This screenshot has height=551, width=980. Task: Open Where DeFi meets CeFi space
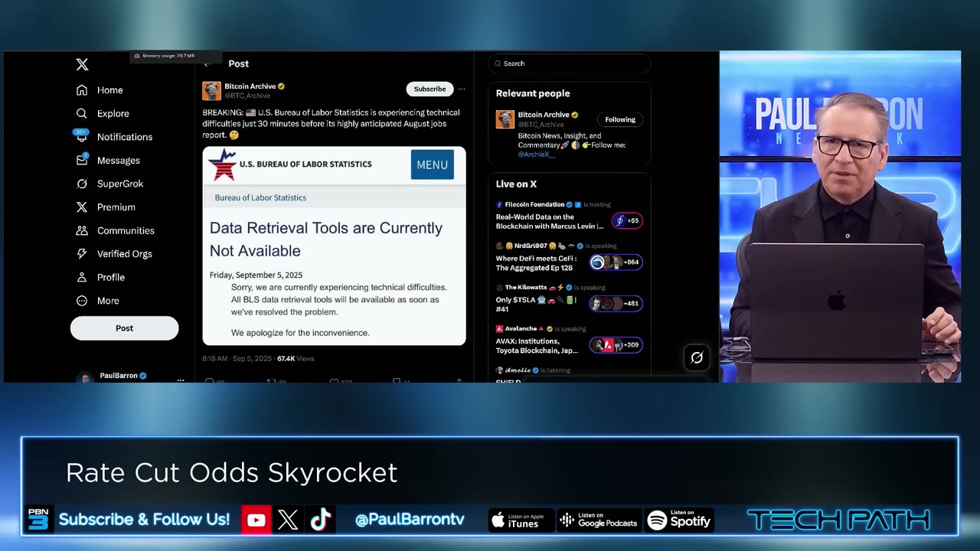pos(535,262)
